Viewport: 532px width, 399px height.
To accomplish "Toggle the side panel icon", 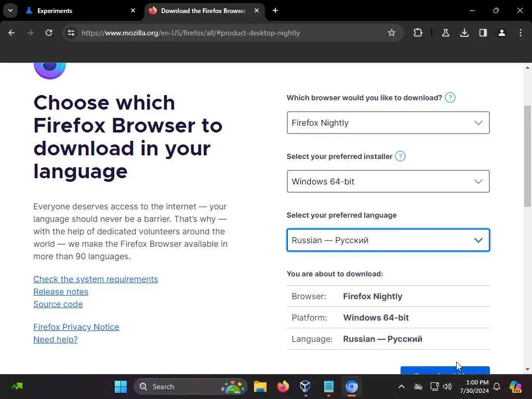I will pos(483,33).
